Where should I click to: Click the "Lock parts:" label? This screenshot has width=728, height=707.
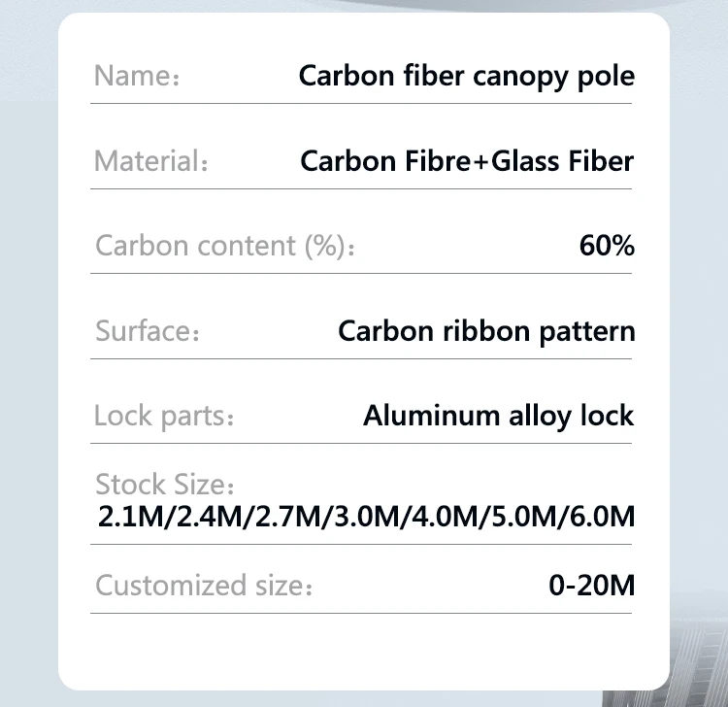(164, 417)
